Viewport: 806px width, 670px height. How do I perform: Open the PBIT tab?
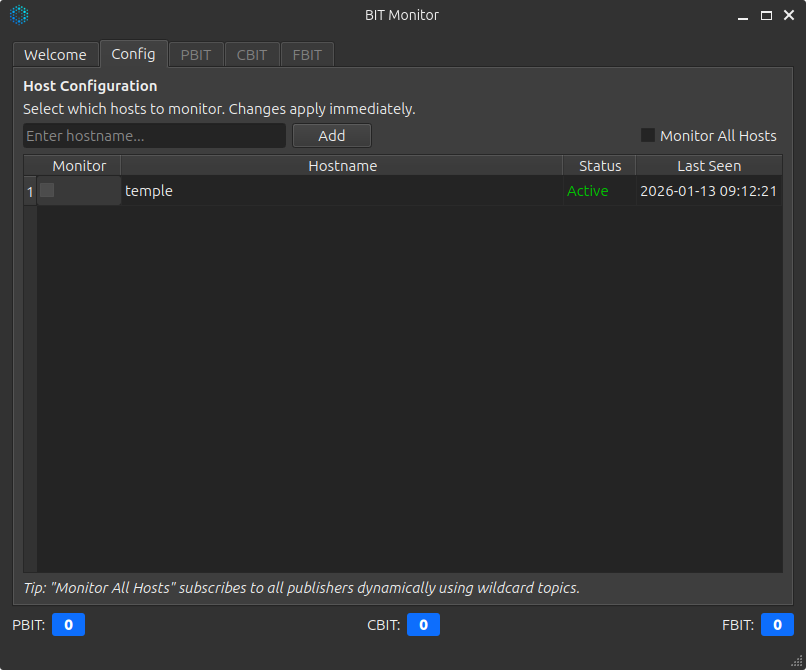[x=195, y=54]
